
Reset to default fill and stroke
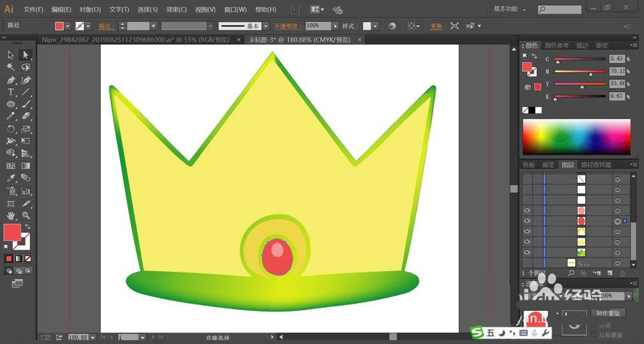pos(6,247)
